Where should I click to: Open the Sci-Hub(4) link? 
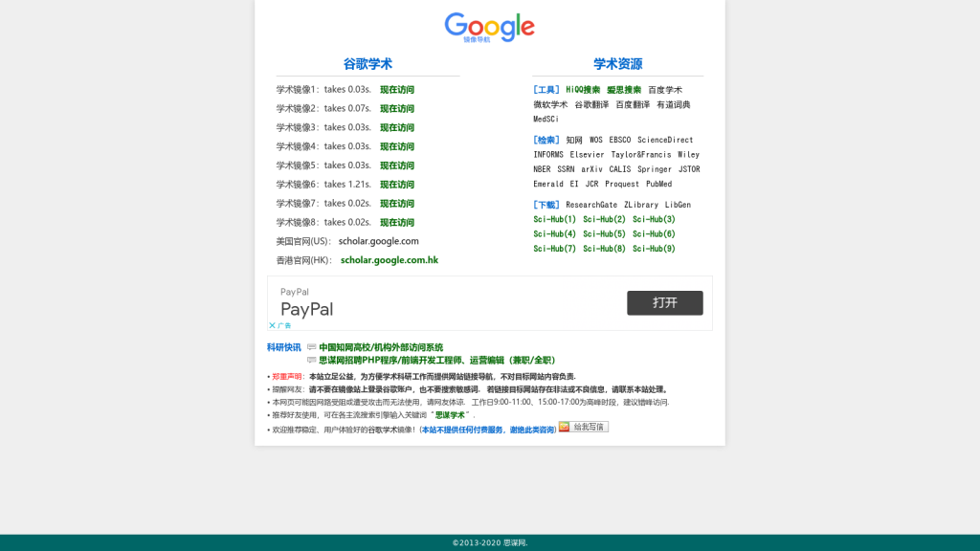point(554,234)
